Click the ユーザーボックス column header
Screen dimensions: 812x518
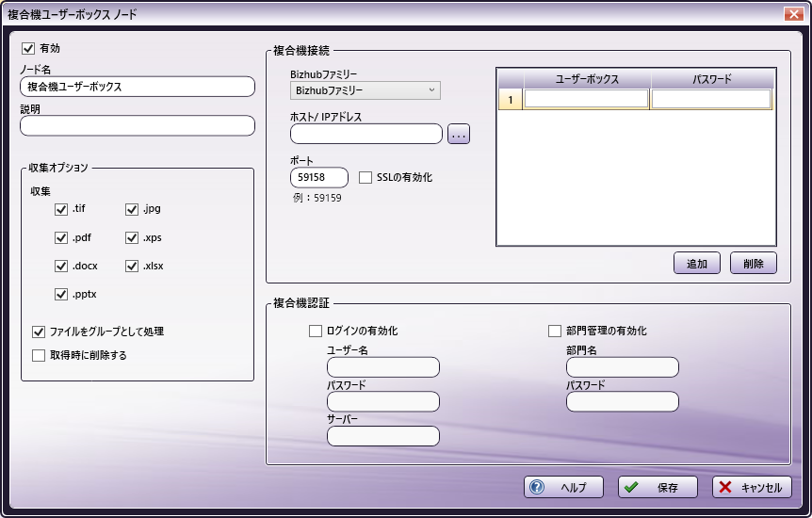pyautogui.click(x=587, y=79)
